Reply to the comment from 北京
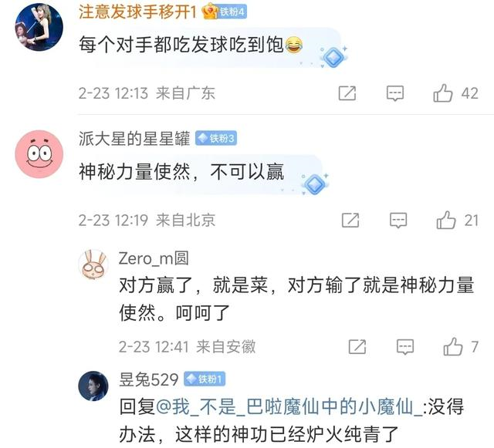This screenshot has width=494, height=448. click(398, 220)
